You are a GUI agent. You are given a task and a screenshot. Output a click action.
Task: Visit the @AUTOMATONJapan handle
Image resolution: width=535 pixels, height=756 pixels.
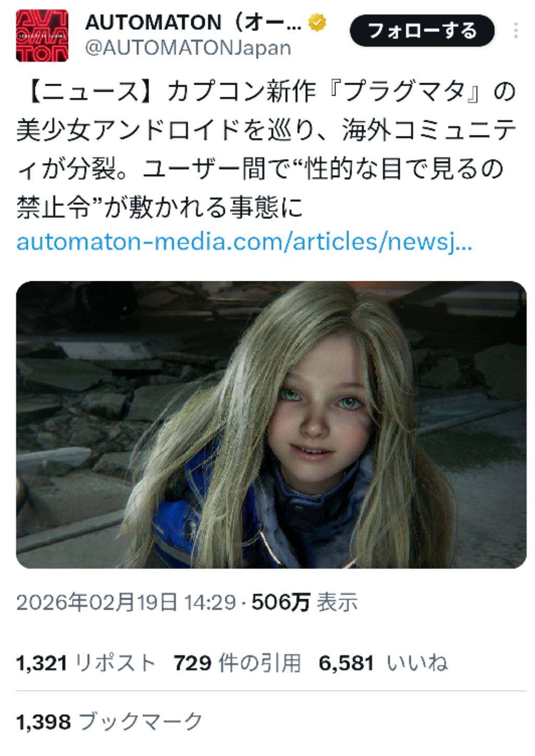[188, 48]
